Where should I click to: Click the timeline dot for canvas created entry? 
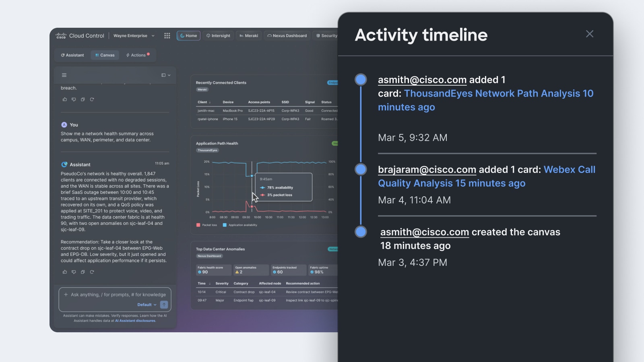click(x=361, y=232)
